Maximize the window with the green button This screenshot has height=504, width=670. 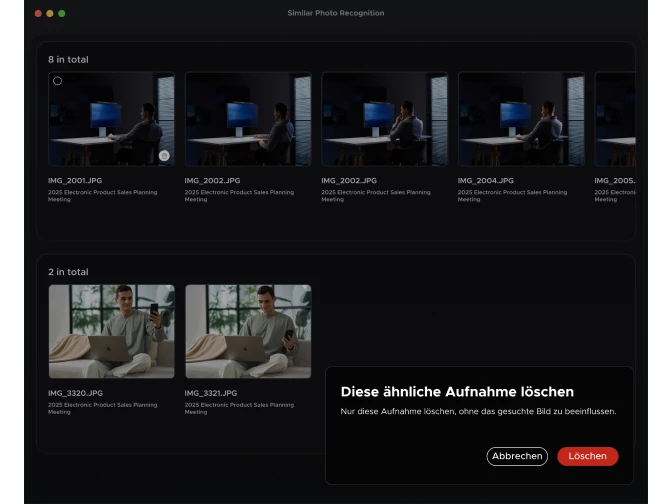(62, 14)
